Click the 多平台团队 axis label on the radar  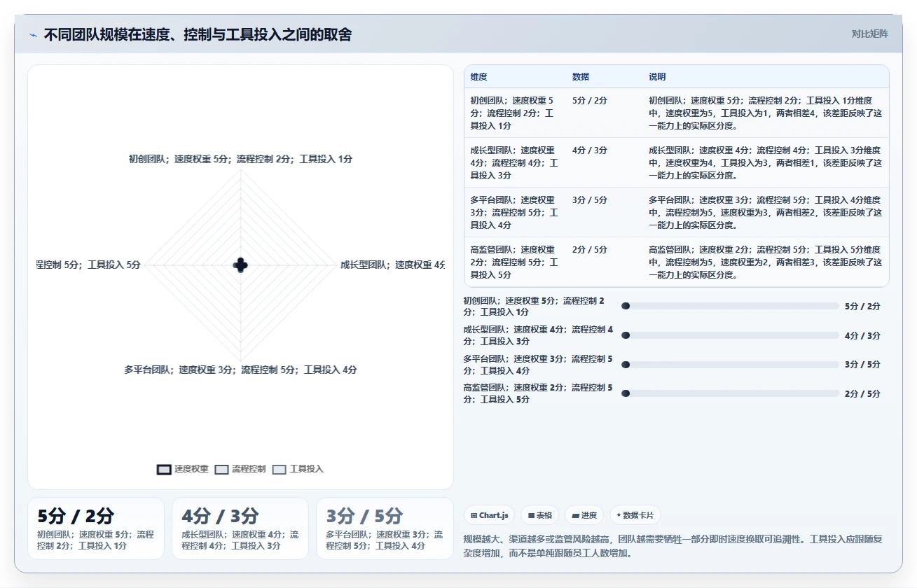click(240, 370)
